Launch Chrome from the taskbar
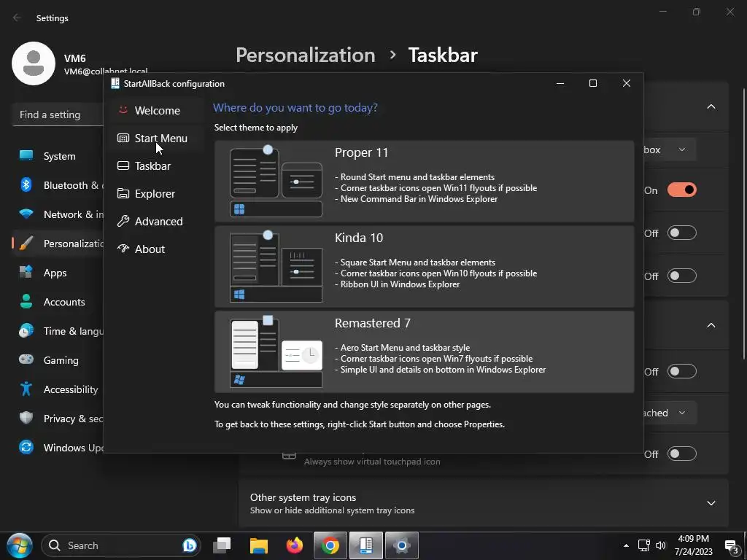 (x=330, y=545)
